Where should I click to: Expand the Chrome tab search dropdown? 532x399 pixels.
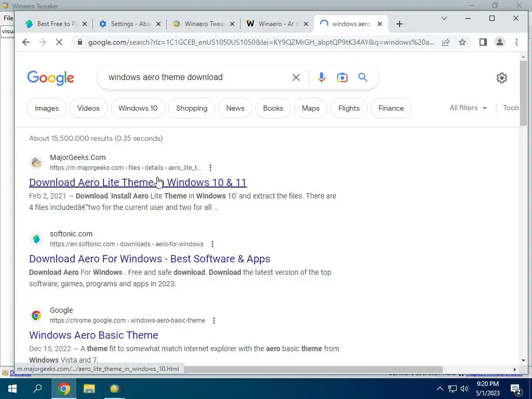point(444,18)
